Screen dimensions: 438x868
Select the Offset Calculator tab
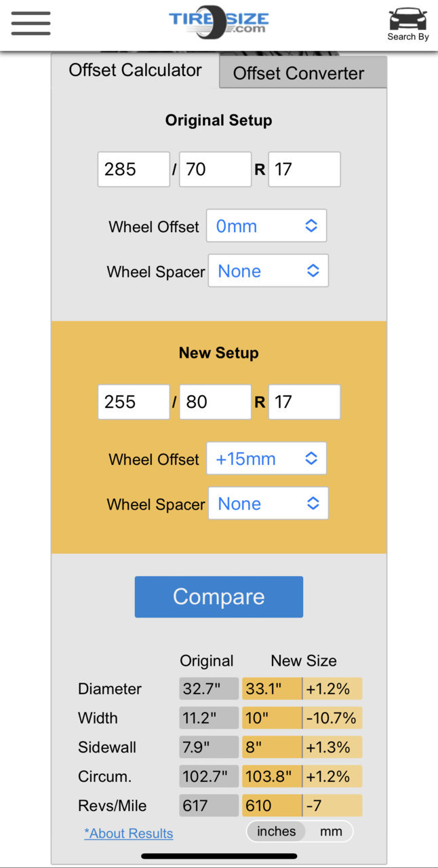[x=135, y=71]
